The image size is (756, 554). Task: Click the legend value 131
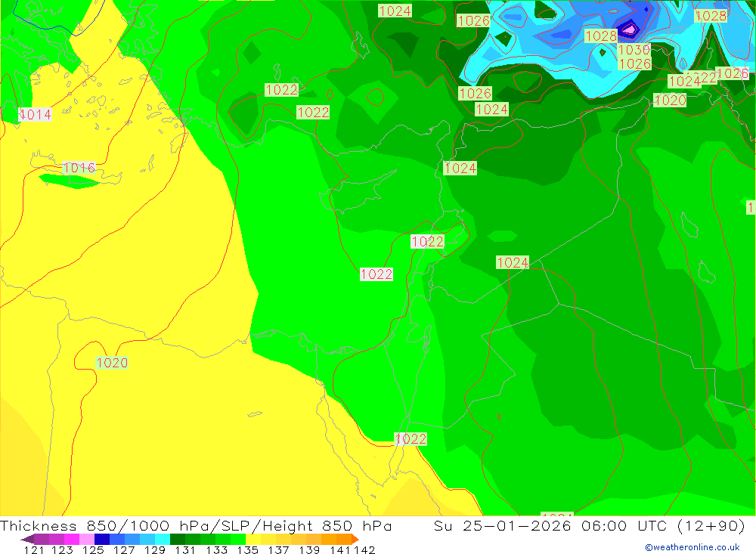185,549
